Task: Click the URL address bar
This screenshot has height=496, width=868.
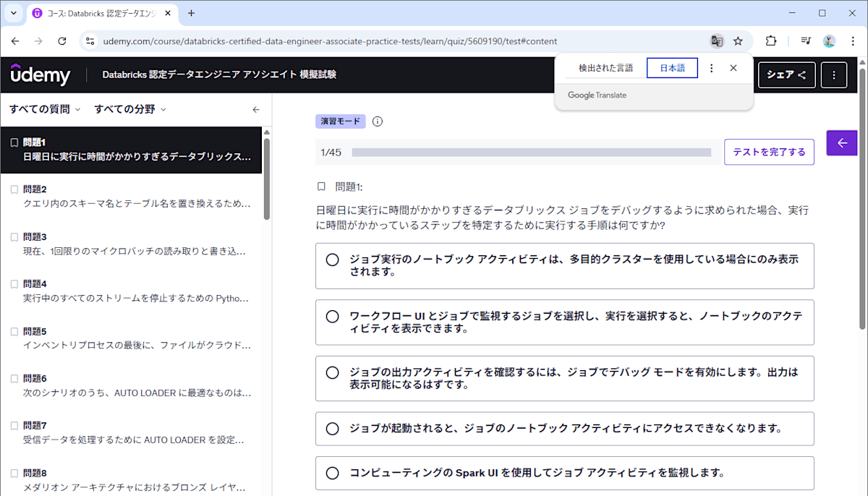Action: [330, 41]
